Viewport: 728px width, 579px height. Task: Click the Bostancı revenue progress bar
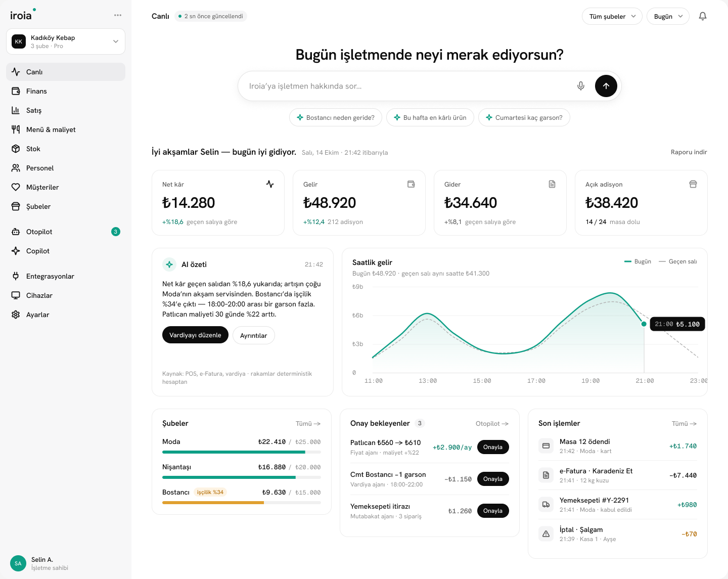click(242, 503)
